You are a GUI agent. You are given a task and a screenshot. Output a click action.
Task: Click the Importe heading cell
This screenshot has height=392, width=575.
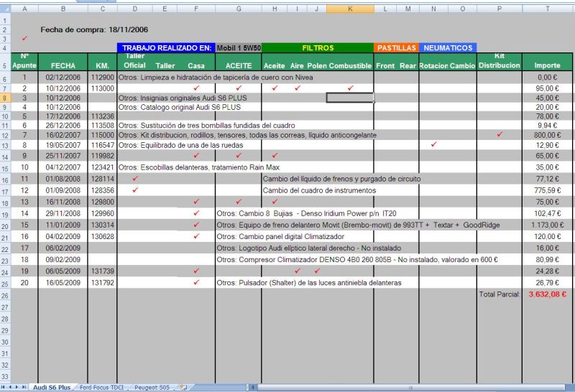[547, 62]
